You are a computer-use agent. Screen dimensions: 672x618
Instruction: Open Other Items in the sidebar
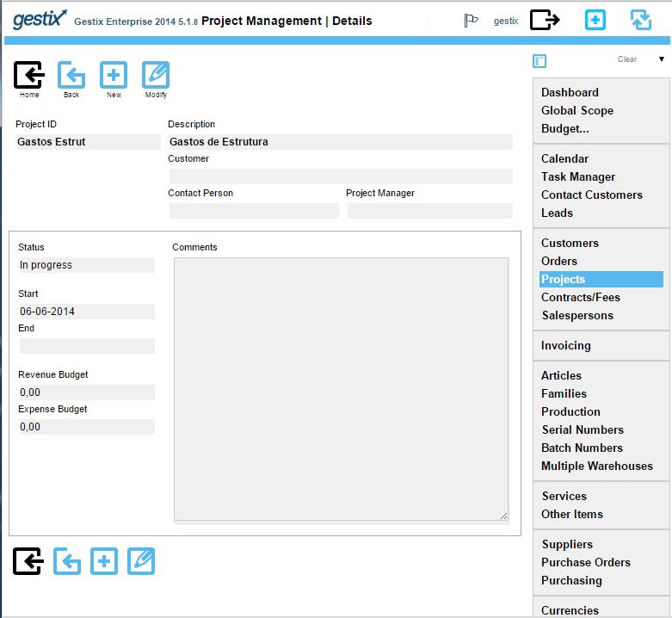(x=571, y=514)
